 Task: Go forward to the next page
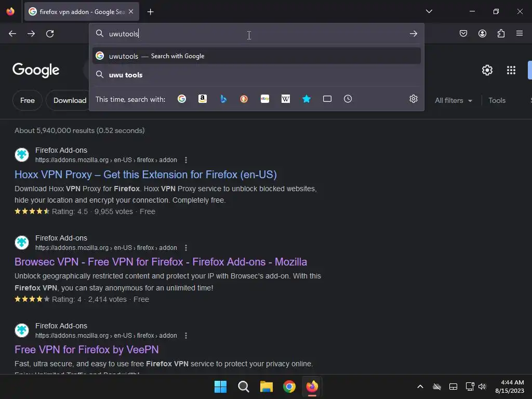31,34
